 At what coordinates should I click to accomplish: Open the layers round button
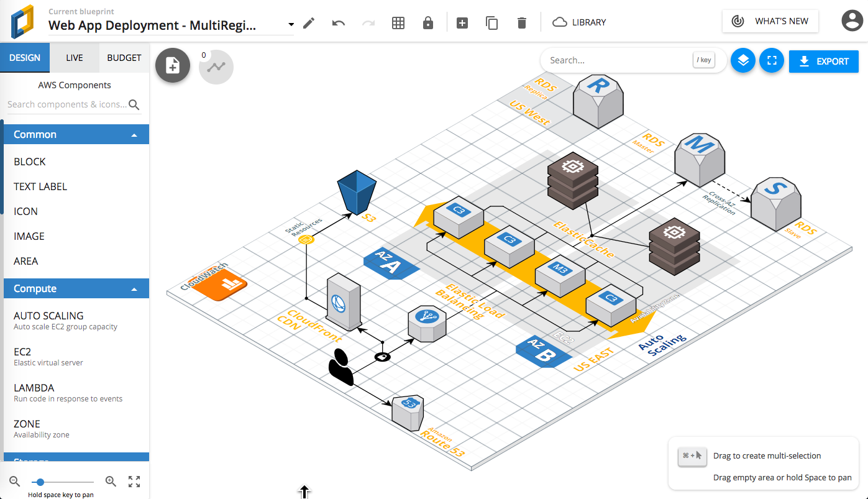tap(743, 61)
